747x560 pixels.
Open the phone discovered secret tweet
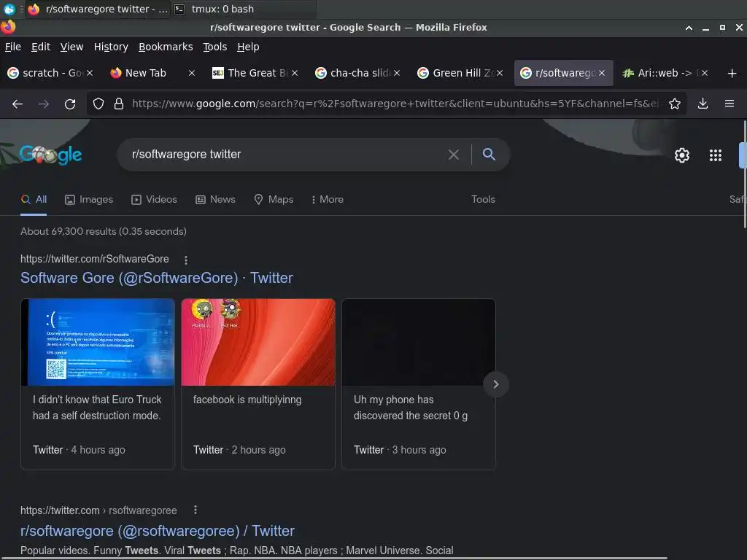pos(411,408)
